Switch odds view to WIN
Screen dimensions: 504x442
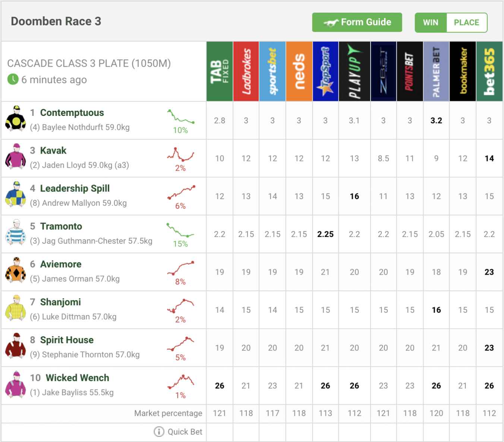coord(431,22)
